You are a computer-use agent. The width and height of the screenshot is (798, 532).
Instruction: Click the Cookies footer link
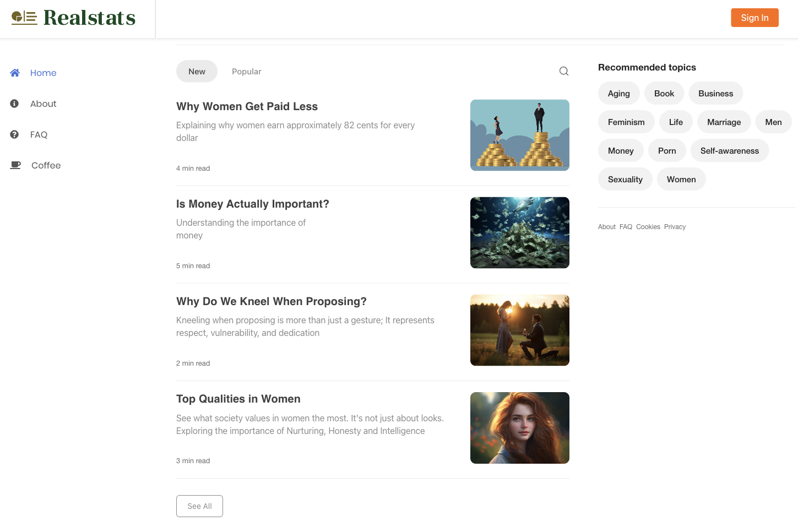click(648, 227)
